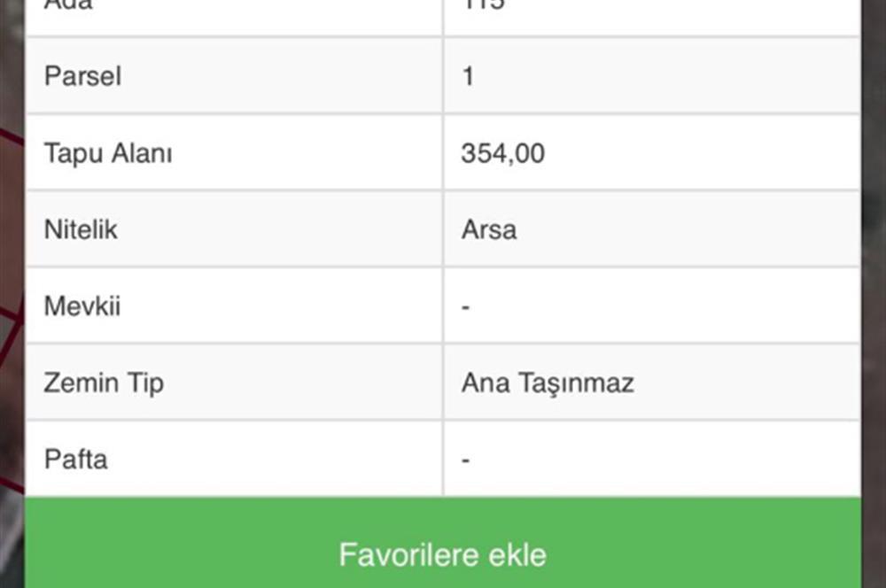The height and width of the screenshot is (588, 886).
Task: Select the dash value next to Pafta
Action: click(x=462, y=460)
